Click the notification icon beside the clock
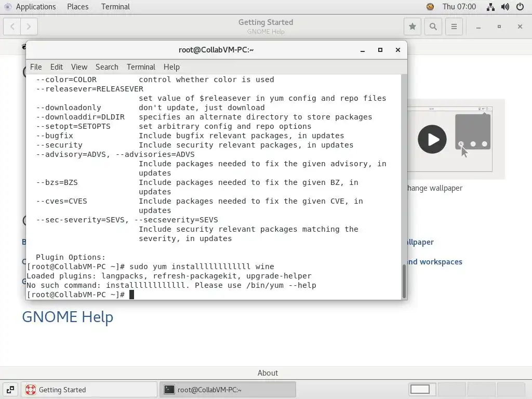The height and width of the screenshot is (399, 532). [x=430, y=7]
